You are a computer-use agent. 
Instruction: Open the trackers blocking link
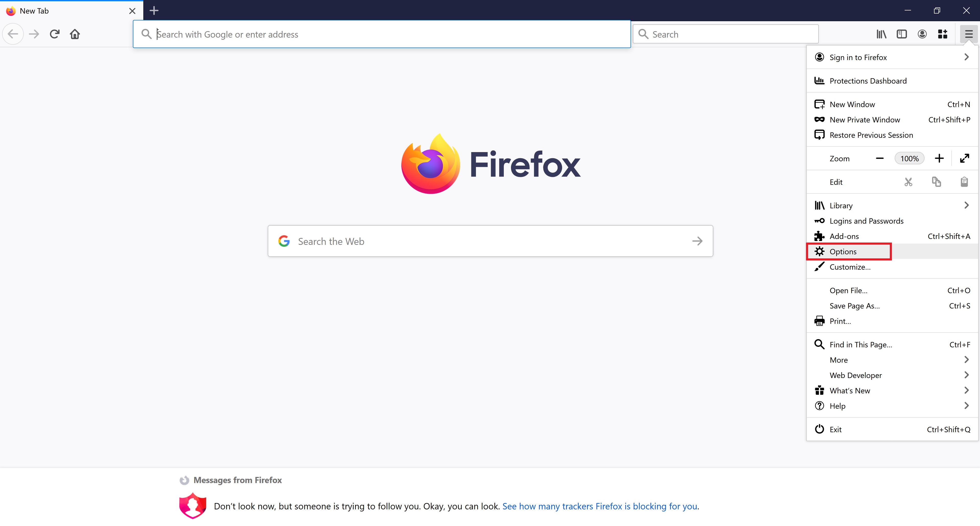[600, 506]
